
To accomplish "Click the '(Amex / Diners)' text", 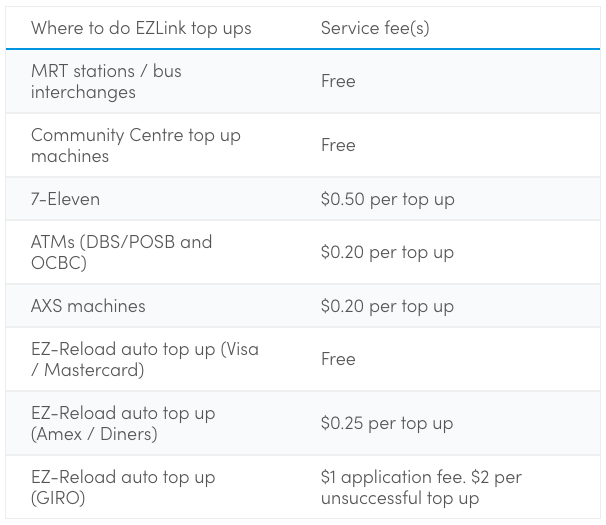I will point(94,434).
